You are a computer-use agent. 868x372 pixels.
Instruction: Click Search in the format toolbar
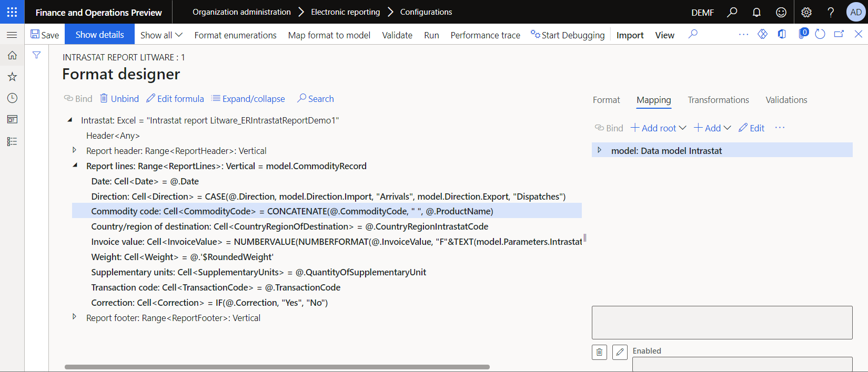pyautogui.click(x=316, y=98)
